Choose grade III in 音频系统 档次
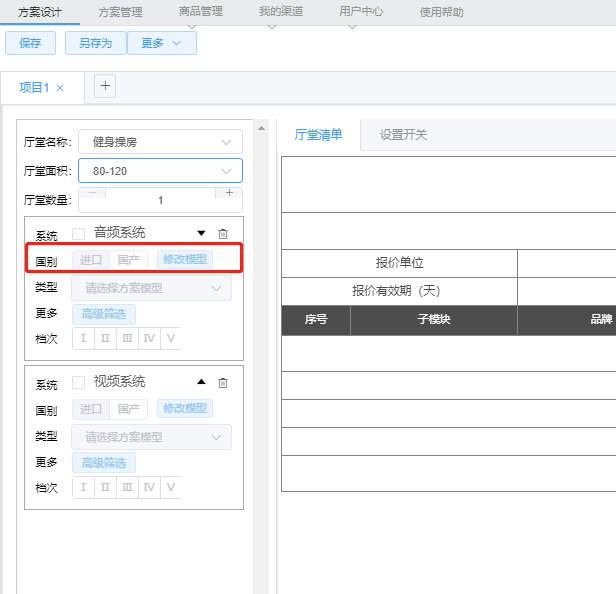 pos(127,339)
